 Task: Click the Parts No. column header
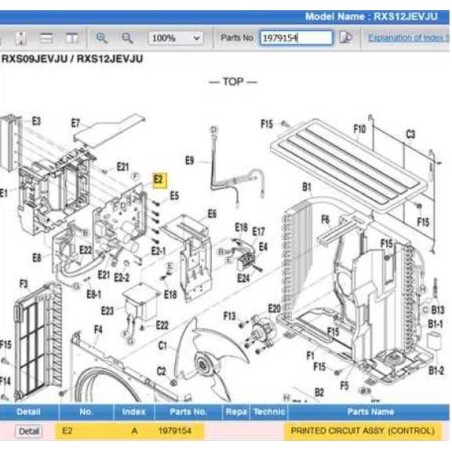pyautogui.click(x=188, y=412)
